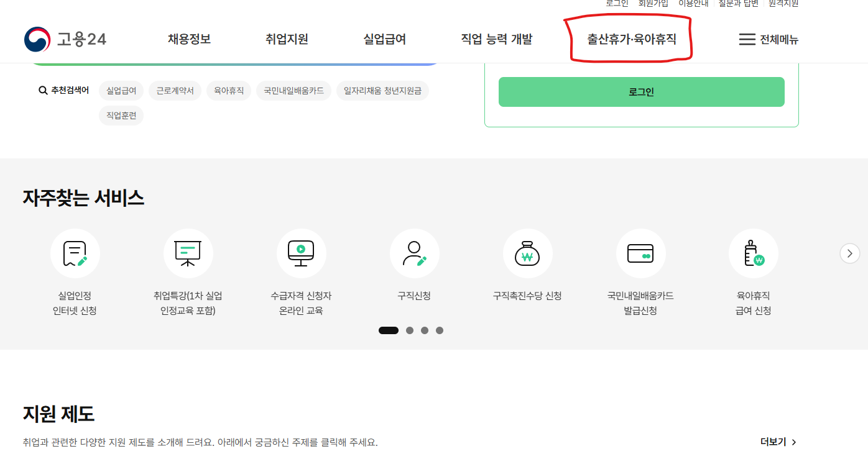The height and width of the screenshot is (459, 868).
Task: Open 수급자격 신청자 온라인 교육 via its monitor icon
Action: (301, 253)
